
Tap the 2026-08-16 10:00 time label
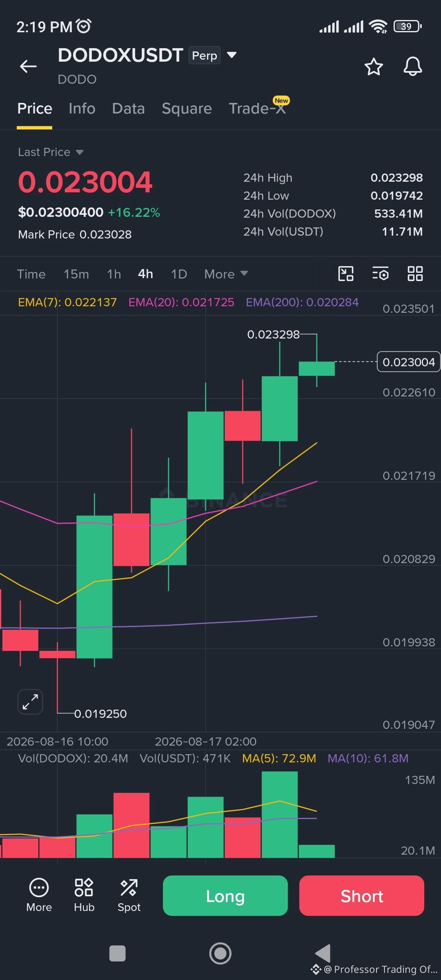(58, 742)
